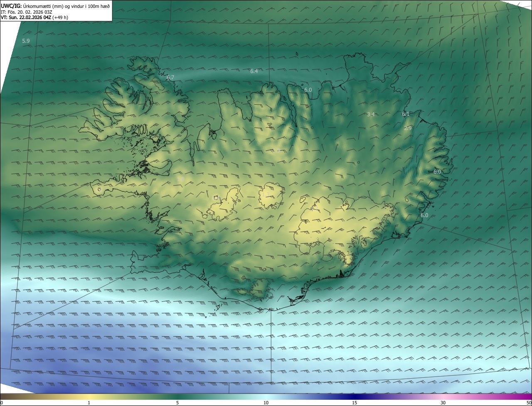This screenshot has width=532, height=406.
Task: Click the 6.7 value label on the map
Action: point(170,77)
